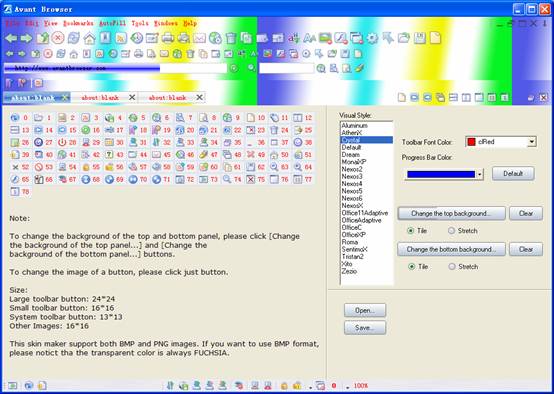Screen dimensions: 554x394
Task: Open the Progress Bar Color dropdown arrow
Action: pyautogui.click(x=479, y=174)
